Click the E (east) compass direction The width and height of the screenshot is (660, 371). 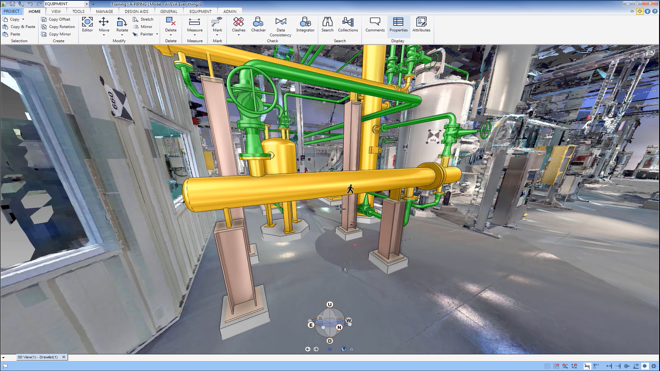pyautogui.click(x=311, y=325)
